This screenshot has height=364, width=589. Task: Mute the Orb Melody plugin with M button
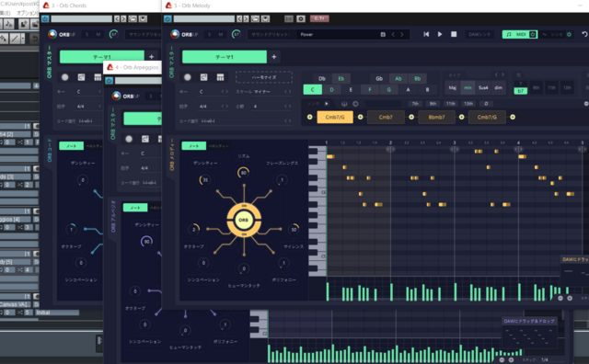[x=221, y=34]
